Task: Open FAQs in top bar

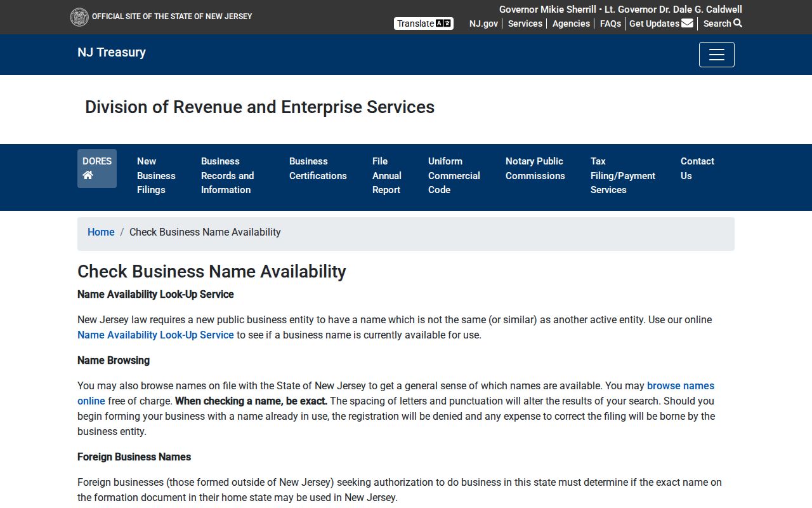Action: 611,23
